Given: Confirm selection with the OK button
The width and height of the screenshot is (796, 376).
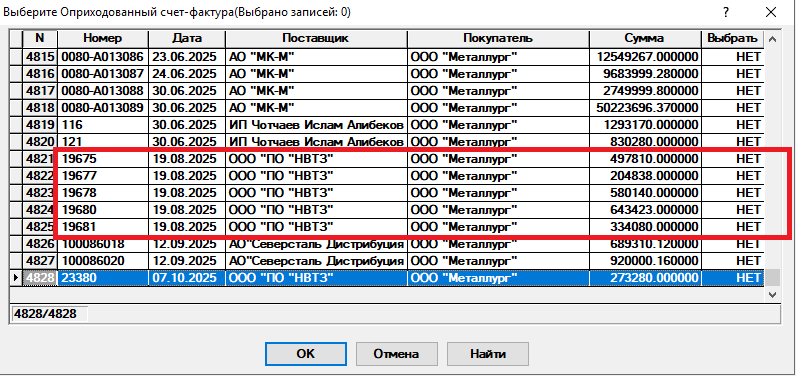Looking at the screenshot, I should pos(306,354).
